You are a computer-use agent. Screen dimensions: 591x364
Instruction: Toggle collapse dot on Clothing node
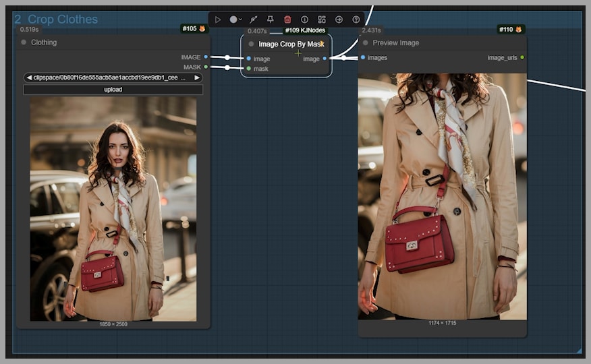[x=24, y=42]
